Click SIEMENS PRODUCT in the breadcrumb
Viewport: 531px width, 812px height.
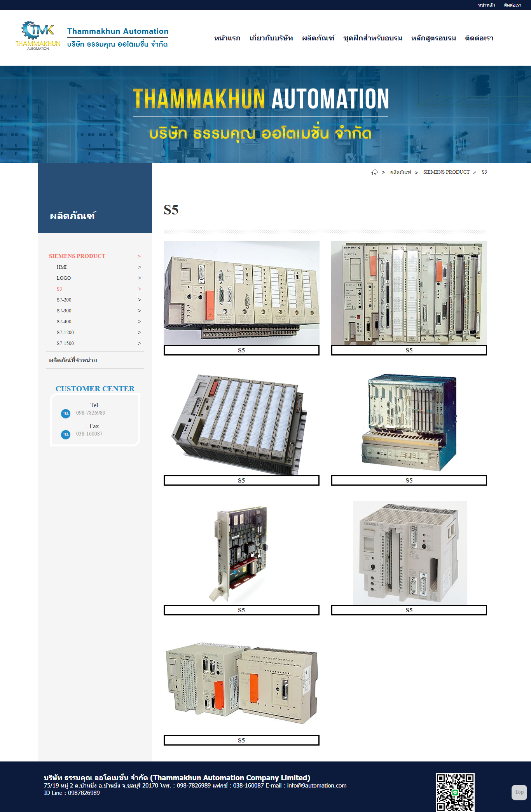pyautogui.click(x=446, y=172)
